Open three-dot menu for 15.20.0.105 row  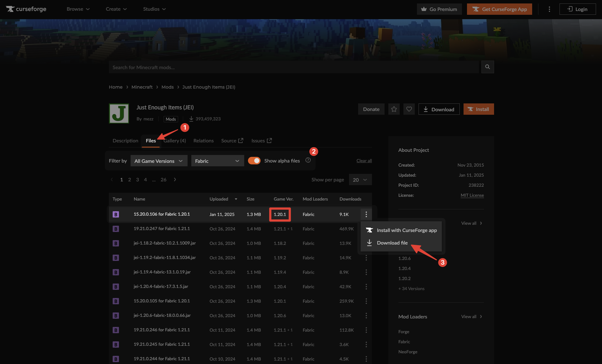(366, 301)
